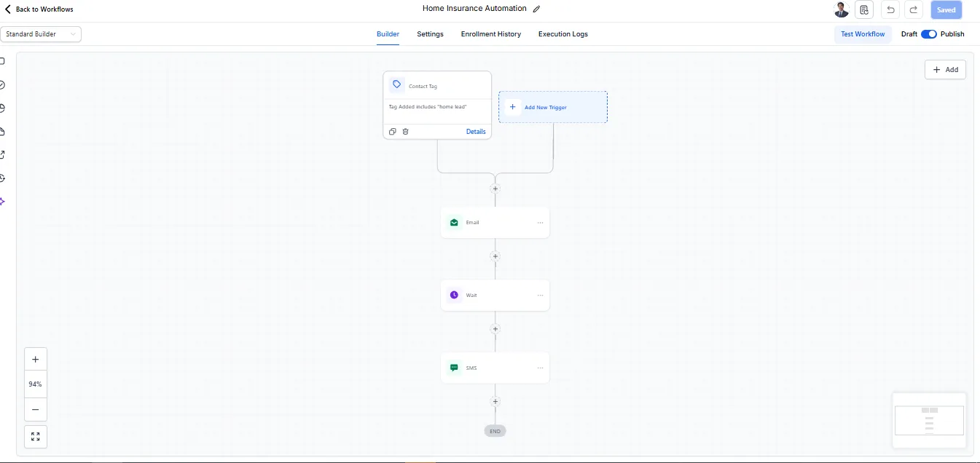The height and width of the screenshot is (463, 980).
Task: Redo the last workflow change
Action: pyautogui.click(x=914, y=9)
